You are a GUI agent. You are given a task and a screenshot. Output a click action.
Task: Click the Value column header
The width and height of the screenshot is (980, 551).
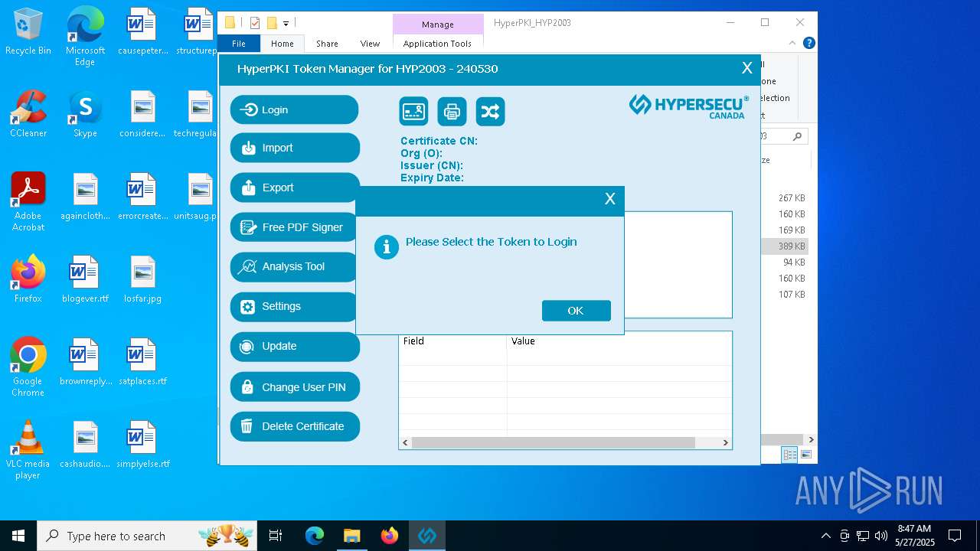[619, 341]
